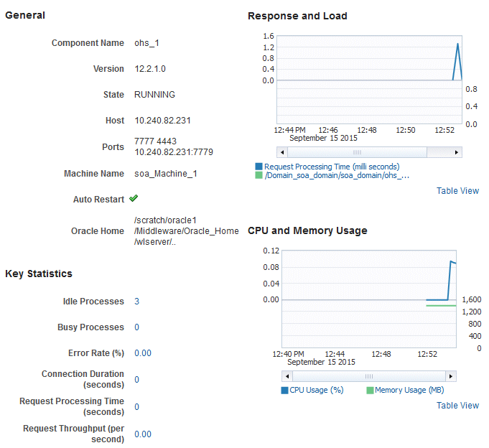Click the Idle Processes value 3
Image resolution: width=489 pixels, height=448 pixels.
(136, 302)
